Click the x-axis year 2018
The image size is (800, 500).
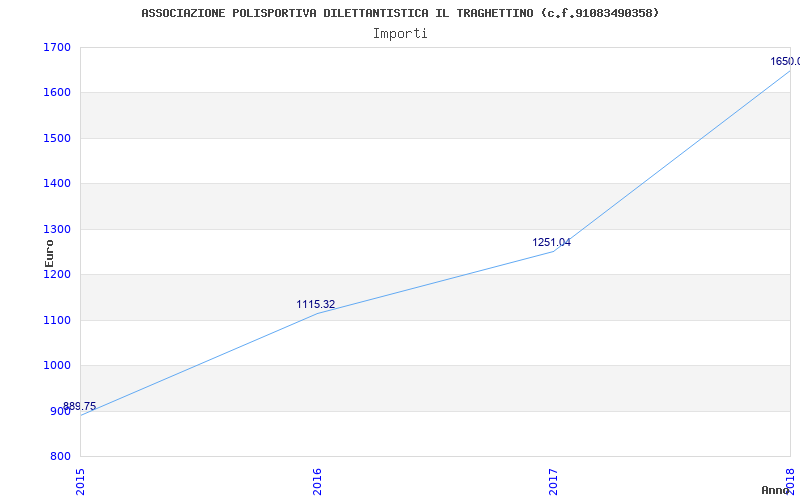pos(790,482)
